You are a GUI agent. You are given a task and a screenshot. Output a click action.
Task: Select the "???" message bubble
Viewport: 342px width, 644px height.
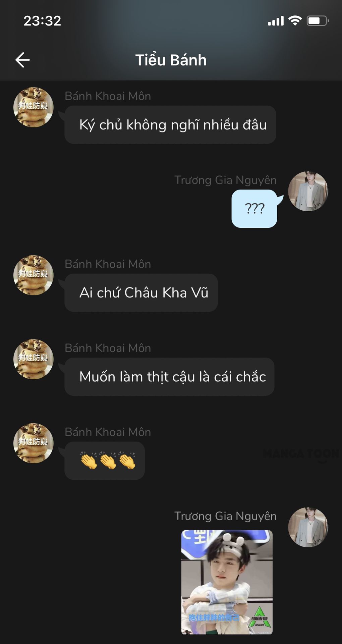click(x=254, y=209)
